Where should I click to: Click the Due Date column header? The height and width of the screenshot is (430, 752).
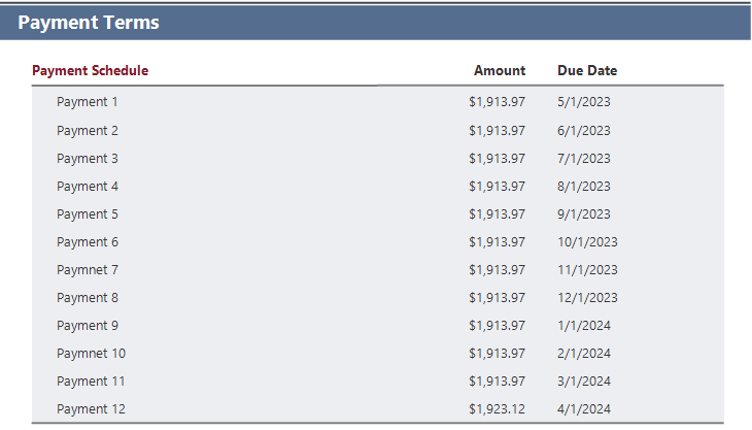(x=587, y=70)
